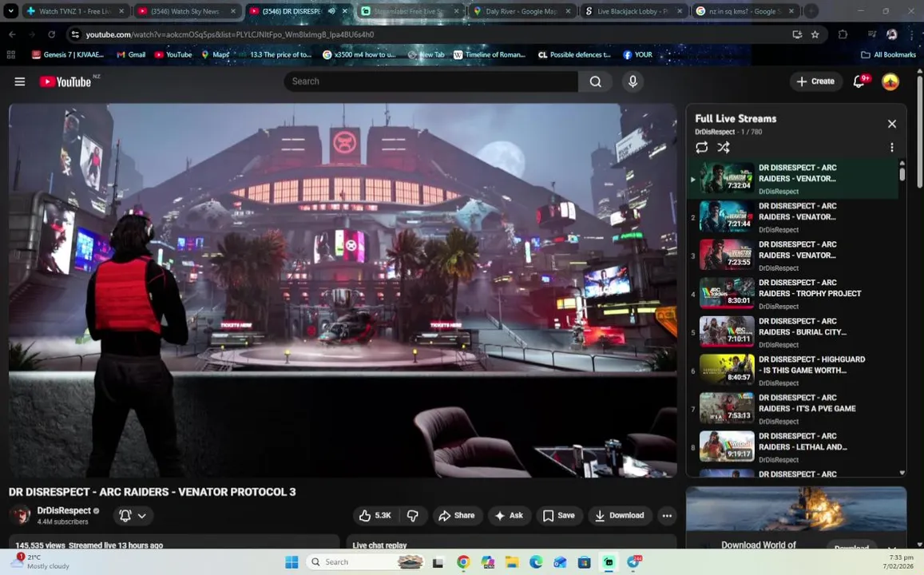This screenshot has width=924, height=575.
Task: Open the YouTube notifications bell
Action: [x=860, y=81]
